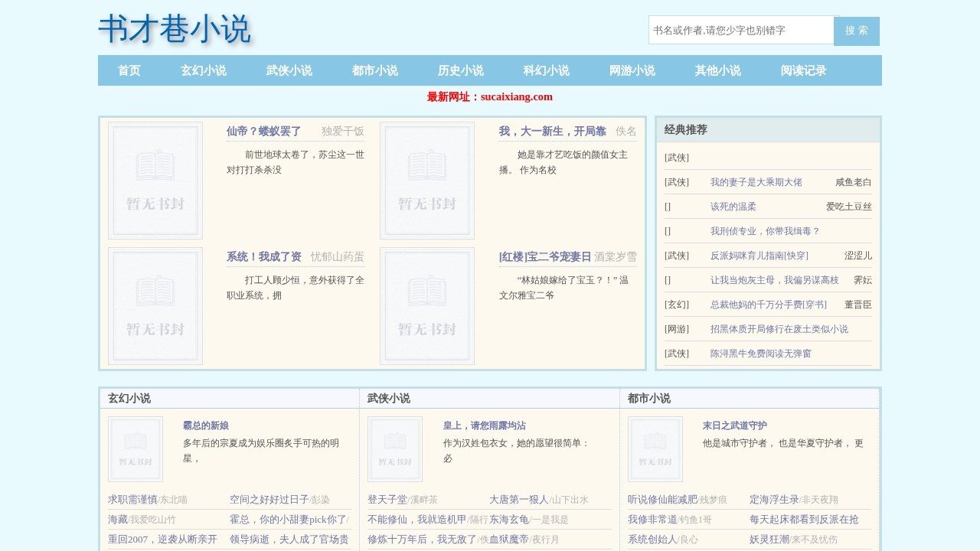Image resolution: width=980 pixels, height=551 pixels.
Task: Open the novel [红楼]宝二爷宠妻日
Action: pyautogui.click(x=545, y=258)
